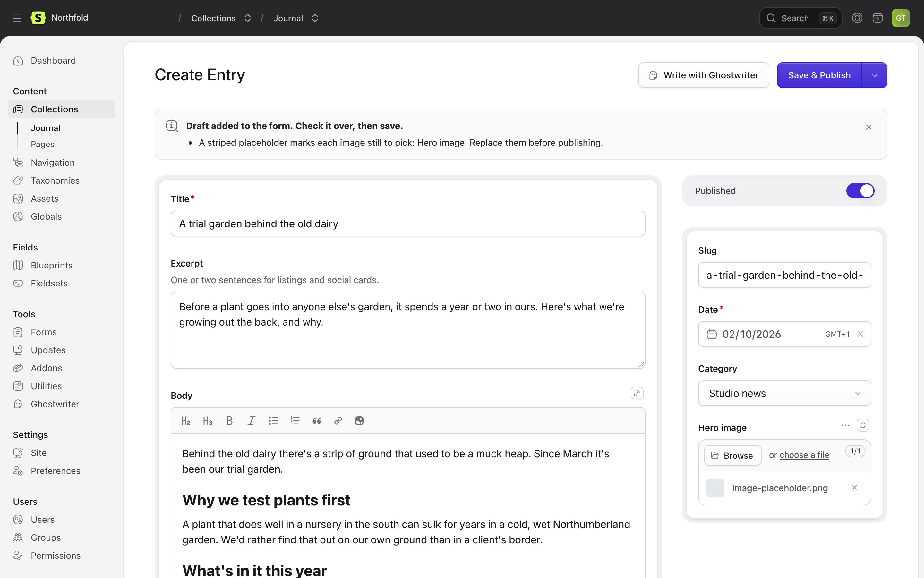Add a link in Body toolbar

[x=338, y=421]
